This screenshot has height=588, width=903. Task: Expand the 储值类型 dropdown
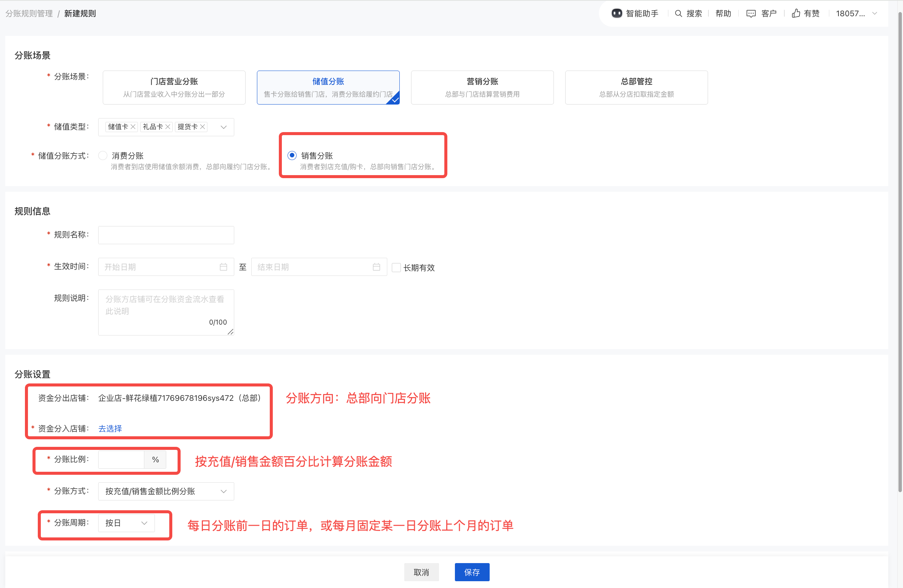223,127
